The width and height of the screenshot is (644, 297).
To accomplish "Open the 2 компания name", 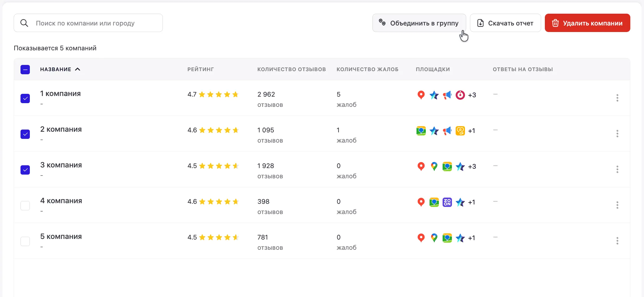I will click(x=61, y=129).
